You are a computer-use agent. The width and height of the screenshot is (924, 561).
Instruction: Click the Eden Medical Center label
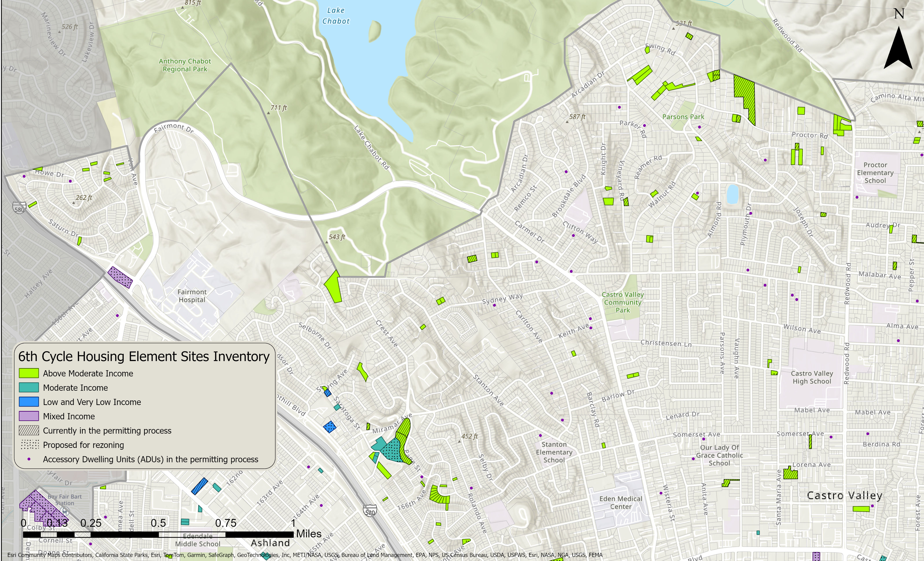tap(621, 502)
